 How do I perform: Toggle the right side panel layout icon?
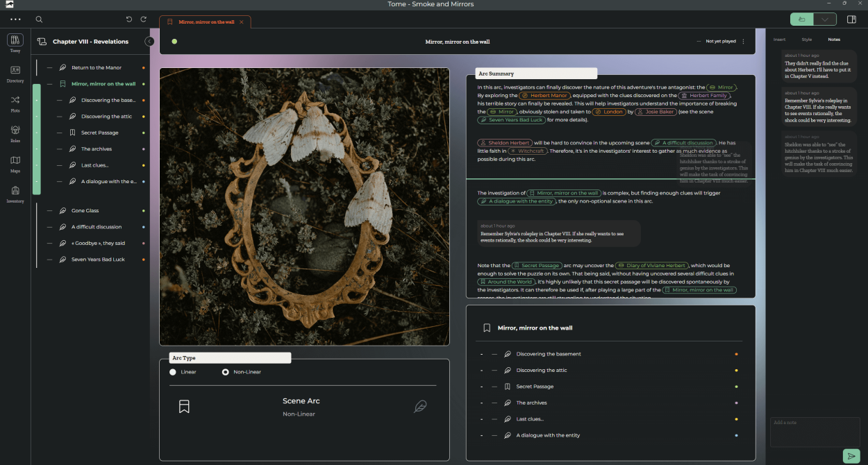tap(852, 19)
